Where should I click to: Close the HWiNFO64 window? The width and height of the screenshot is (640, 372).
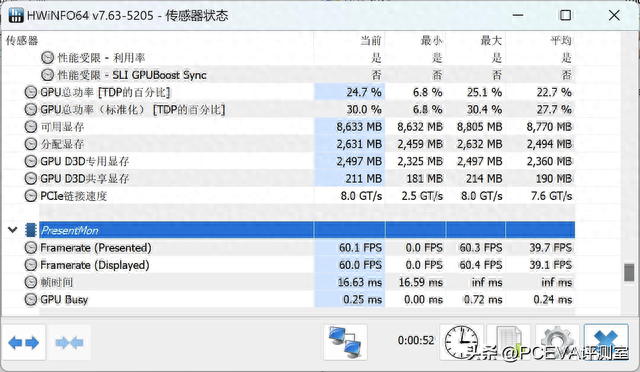(x=614, y=16)
